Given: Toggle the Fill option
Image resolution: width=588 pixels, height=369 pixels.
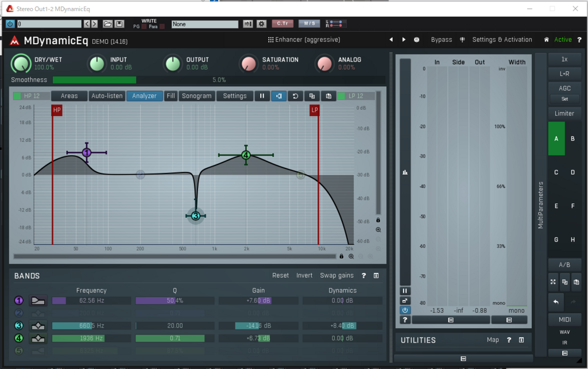Looking at the screenshot, I should pyautogui.click(x=171, y=96).
